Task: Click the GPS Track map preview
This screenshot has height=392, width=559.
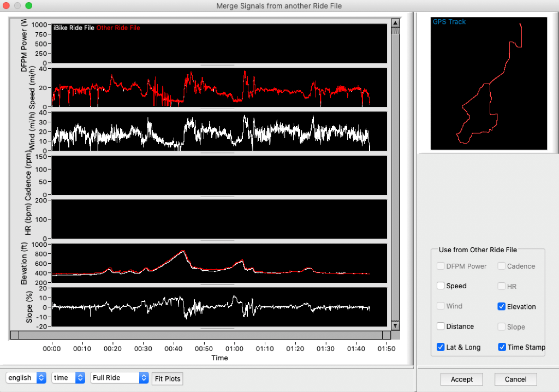Action: 489,83
